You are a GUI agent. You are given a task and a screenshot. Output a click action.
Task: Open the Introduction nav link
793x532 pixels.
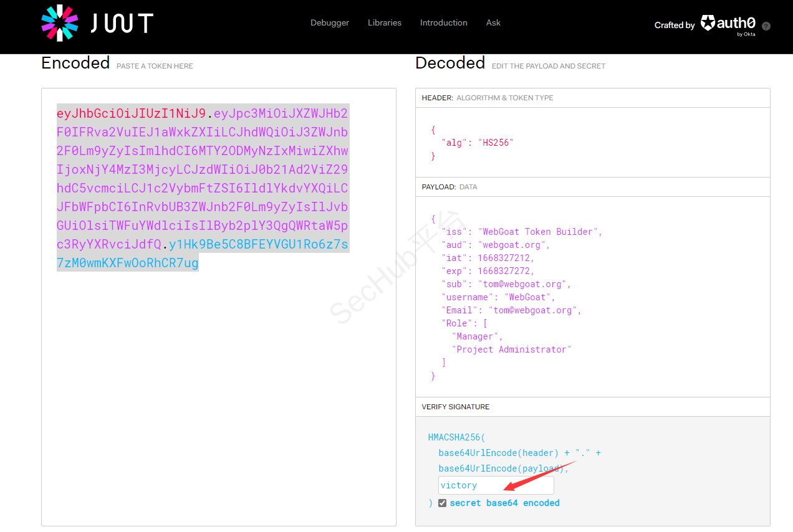[x=443, y=23]
